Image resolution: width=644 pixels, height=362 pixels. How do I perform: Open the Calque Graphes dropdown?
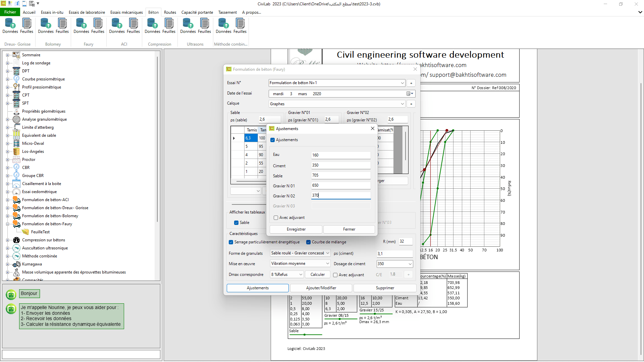[x=402, y=104]
